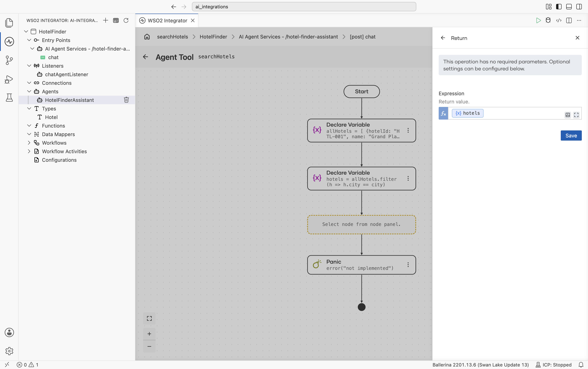Open the Accounts icon in activity bar

[x=9, y=332]
